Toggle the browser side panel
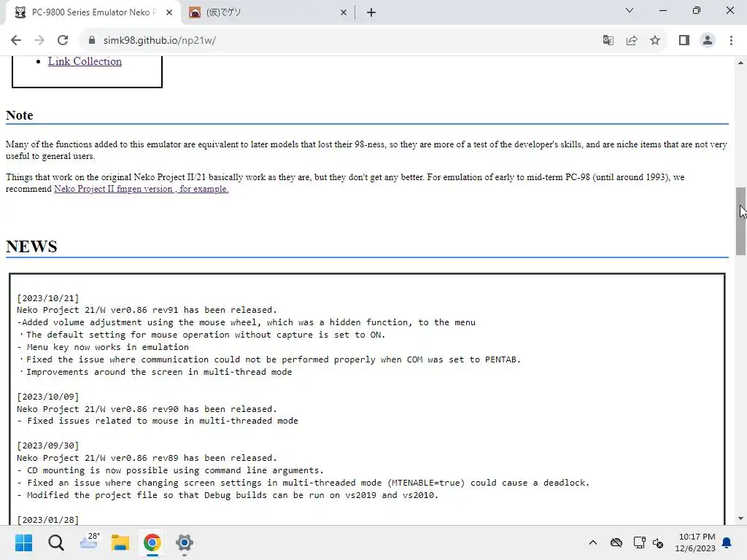 point(684,40)
